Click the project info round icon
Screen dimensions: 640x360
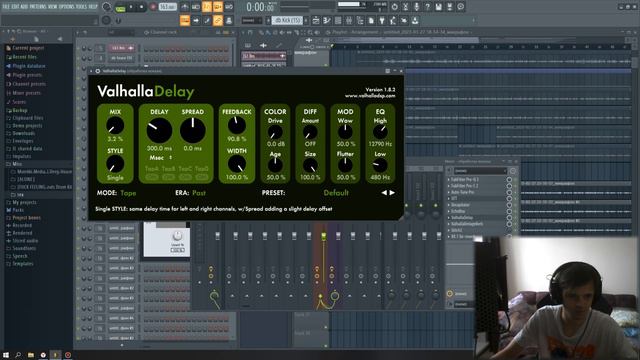pos(460,7)
